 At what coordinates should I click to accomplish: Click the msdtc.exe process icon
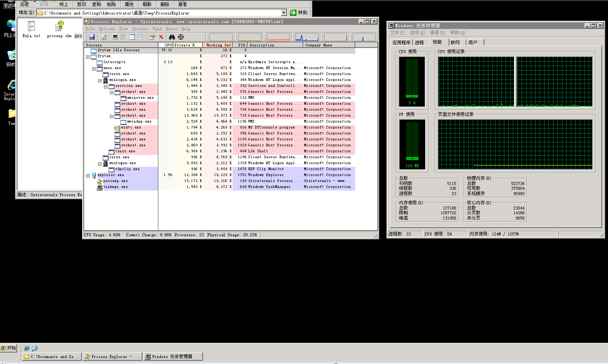coord(117,127)
